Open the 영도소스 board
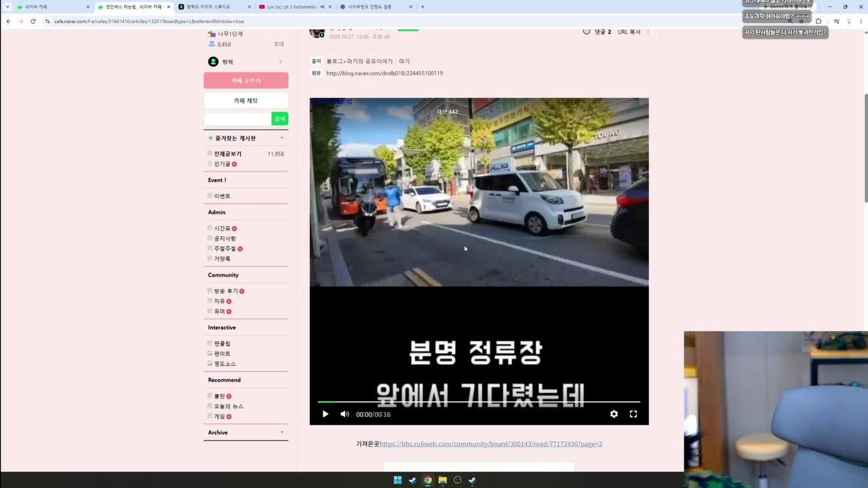This screenshot has width=868, height=488. [224, 364]
